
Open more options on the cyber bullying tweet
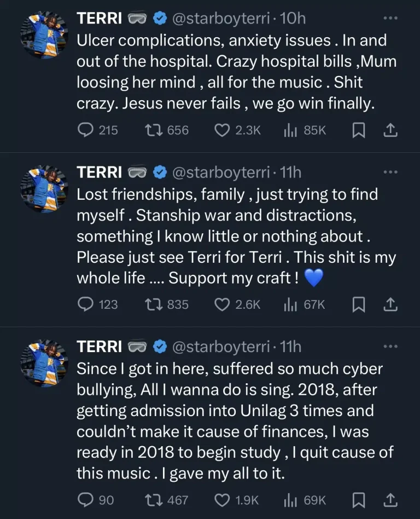point(390,347)
